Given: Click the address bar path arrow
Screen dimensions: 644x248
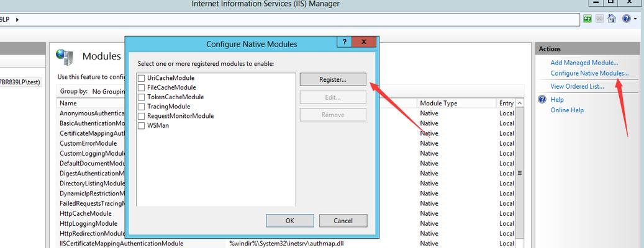Looking at the screenshot, I should pos(17,19).
